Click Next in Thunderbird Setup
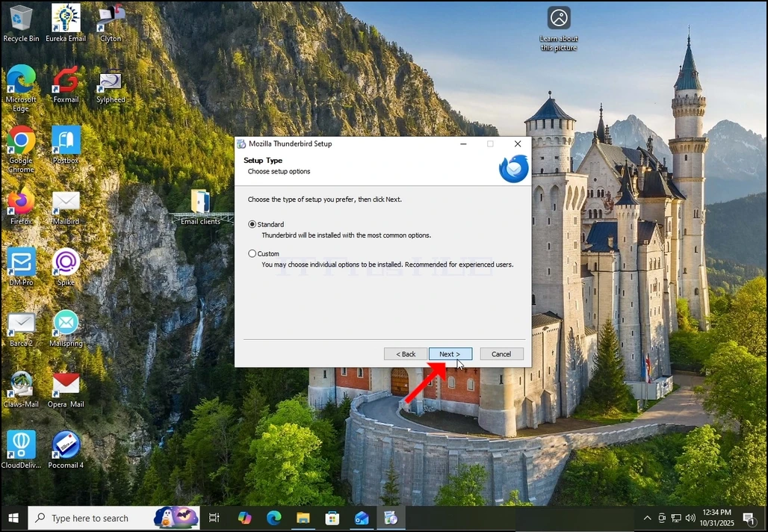The image size is (768, 532). click(x=450, y=354)
